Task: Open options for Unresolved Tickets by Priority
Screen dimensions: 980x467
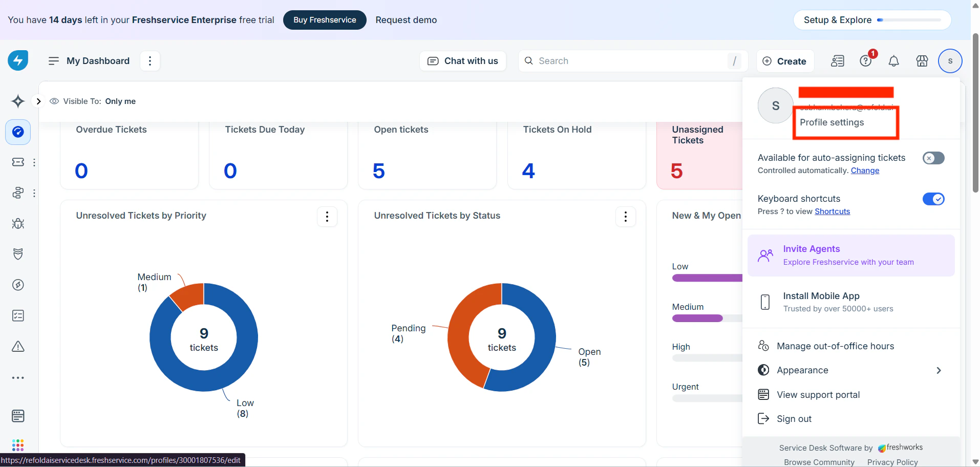Action: 327,217
